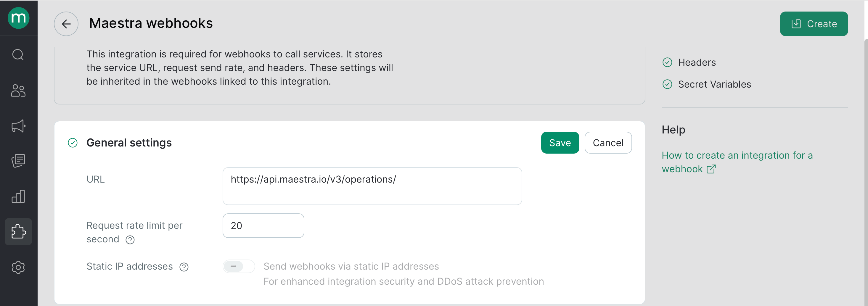Open the customers people icon in sidebar
The height and width of the screenshot is (306, 868).
(18, 90)
